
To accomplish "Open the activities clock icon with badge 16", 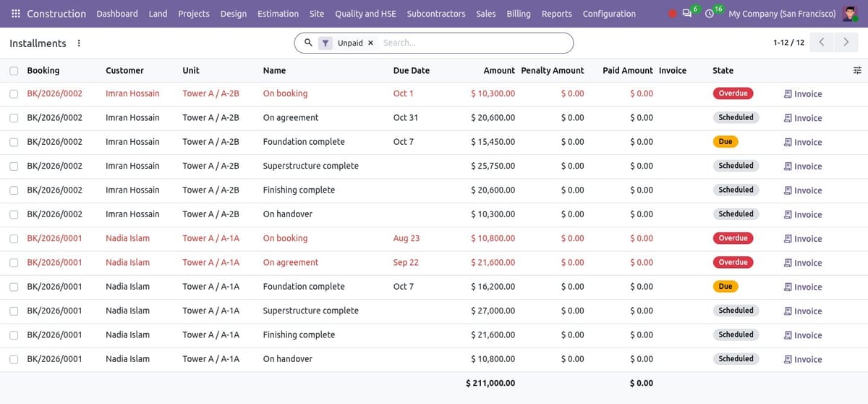I will [x=709, y=14].
